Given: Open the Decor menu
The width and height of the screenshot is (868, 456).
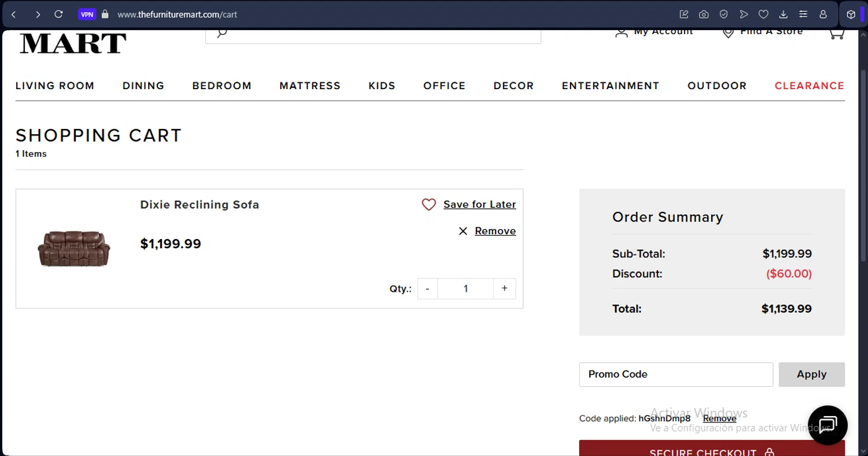Looking at the screenshot, I should point(514,86).
